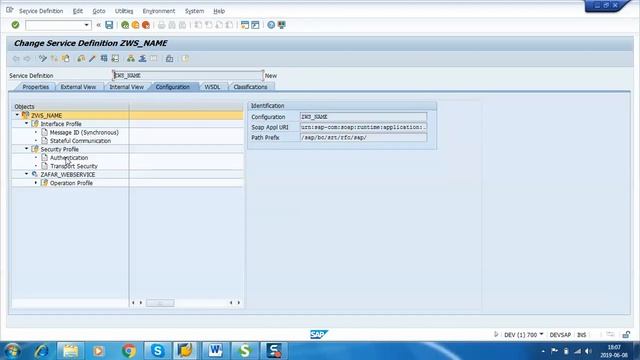Select Authentication tree item
Image resolution: width=640 pixels, height=360 pixels.
pos(69,158)
